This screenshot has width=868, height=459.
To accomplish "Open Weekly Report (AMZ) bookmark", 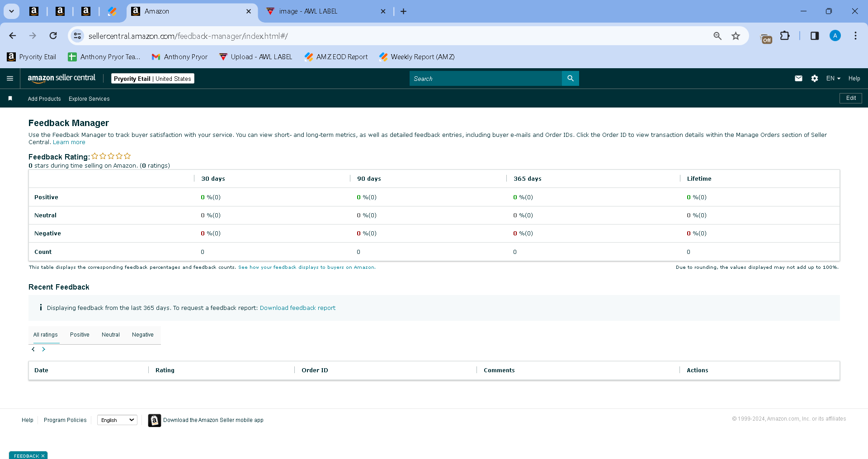I will point(417,57).
